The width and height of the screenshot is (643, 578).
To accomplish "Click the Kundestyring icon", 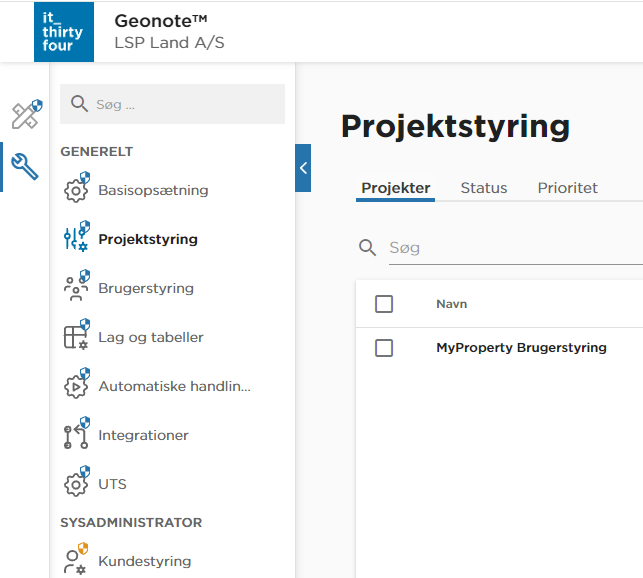I will (76, 561).
